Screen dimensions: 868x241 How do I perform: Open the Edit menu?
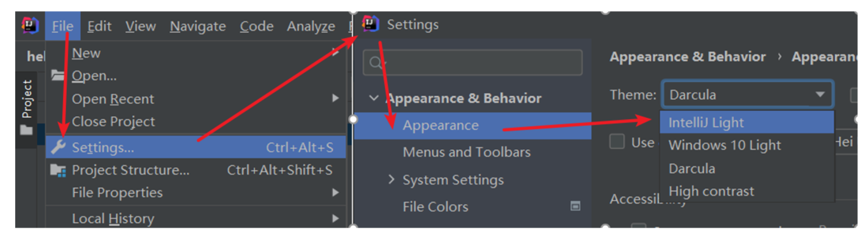tap(99, 26)
